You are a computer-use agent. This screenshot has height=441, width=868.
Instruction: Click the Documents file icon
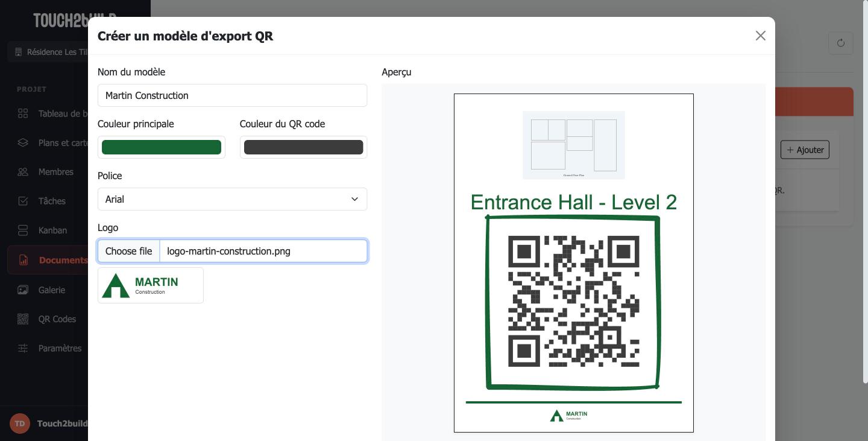tap(23, 260)
